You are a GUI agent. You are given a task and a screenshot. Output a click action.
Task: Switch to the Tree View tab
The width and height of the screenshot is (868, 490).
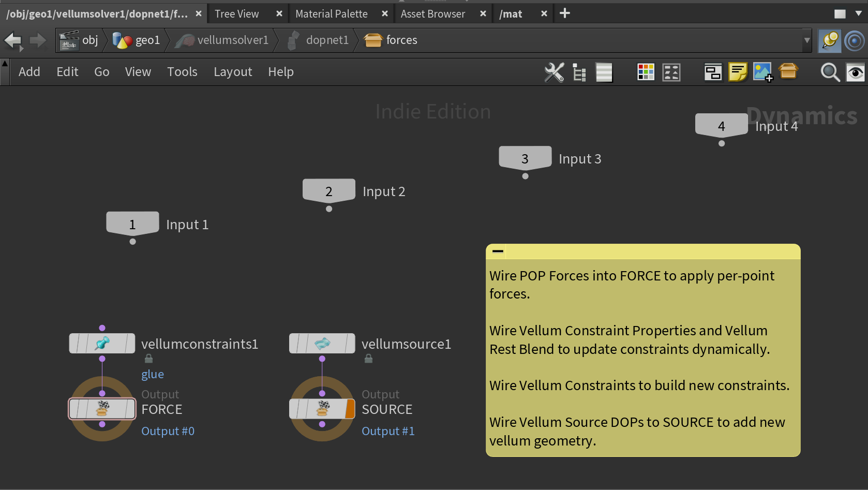click(x=237, y=14)
